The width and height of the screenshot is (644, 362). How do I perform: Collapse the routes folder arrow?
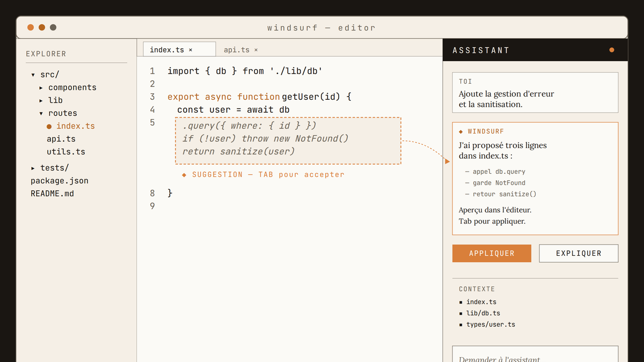[41, 113]
